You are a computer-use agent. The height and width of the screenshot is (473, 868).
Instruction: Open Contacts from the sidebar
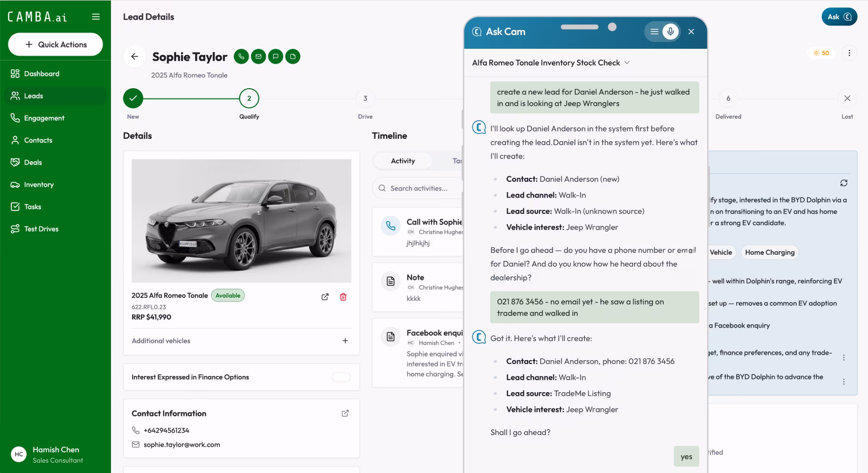tap(55, 140)
